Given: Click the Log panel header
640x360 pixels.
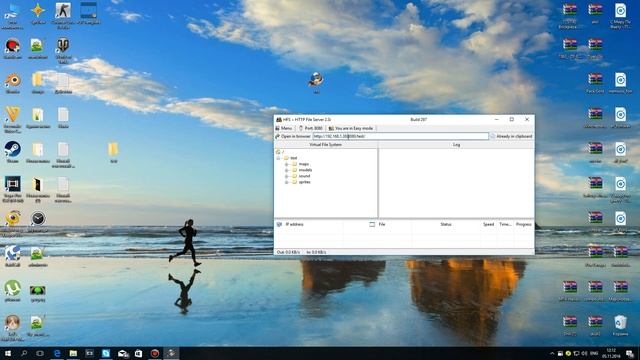Looking at the screenshot, I should [456, 145].
